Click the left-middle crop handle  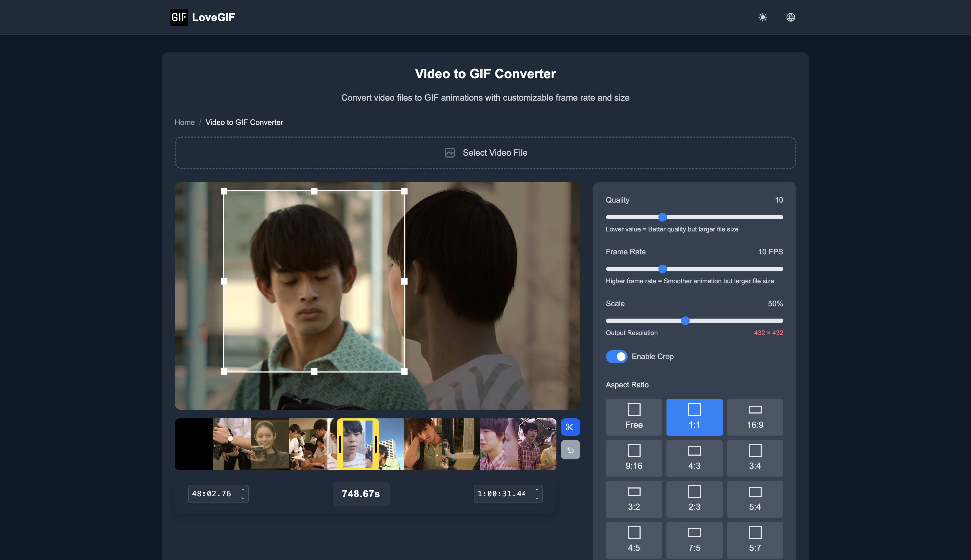224,282
